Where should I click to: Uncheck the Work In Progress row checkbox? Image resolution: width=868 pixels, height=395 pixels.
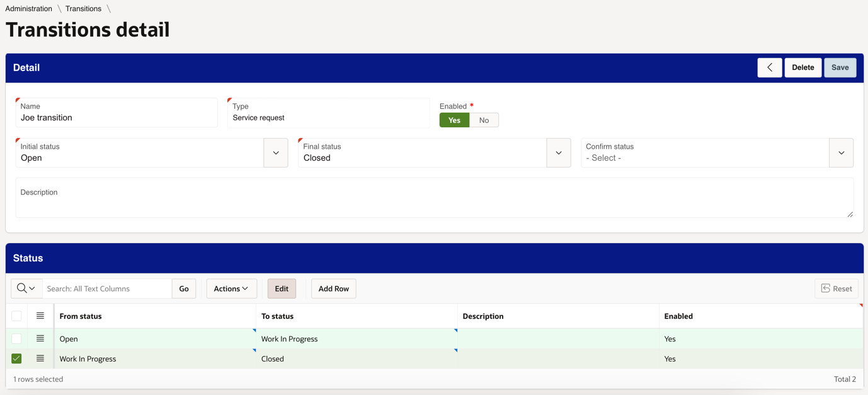pyautogui.click(x=16, y=358)
